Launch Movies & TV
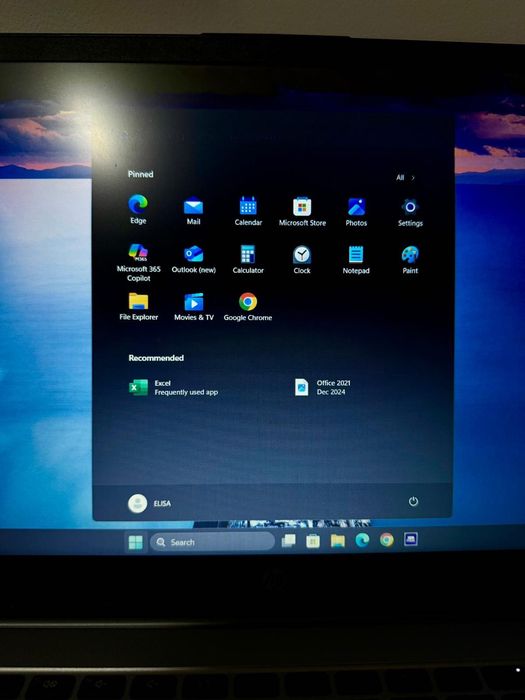Viewport: 525px width, 700px height. coord(194,307)
